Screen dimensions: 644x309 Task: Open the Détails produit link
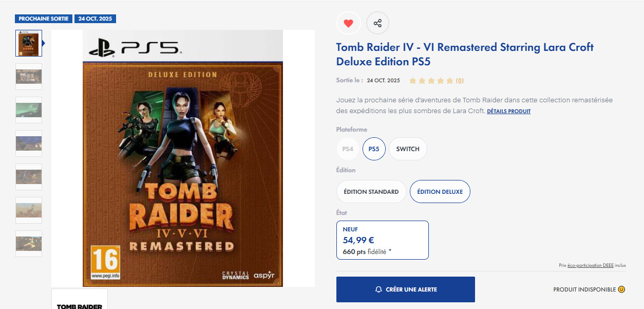(x=508, y=111)
